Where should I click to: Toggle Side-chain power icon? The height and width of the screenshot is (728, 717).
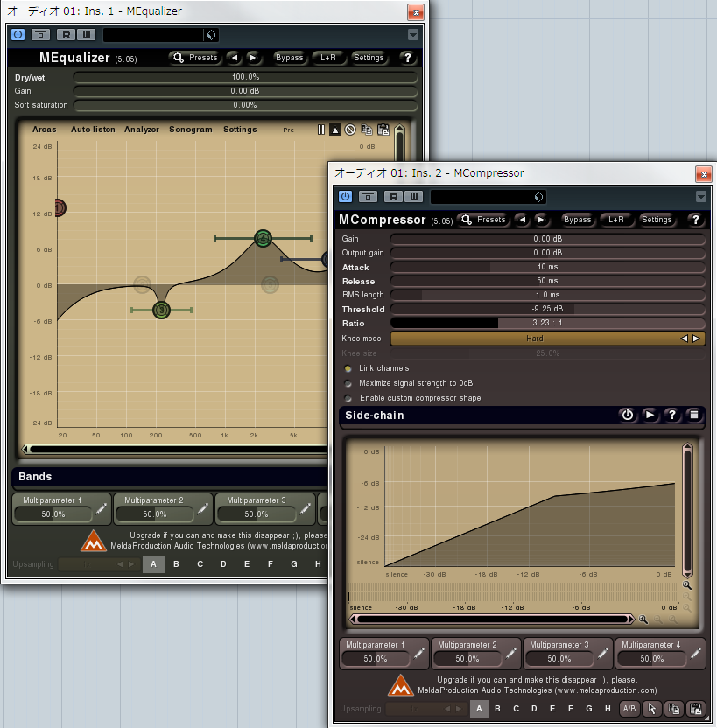click(628, 415)
